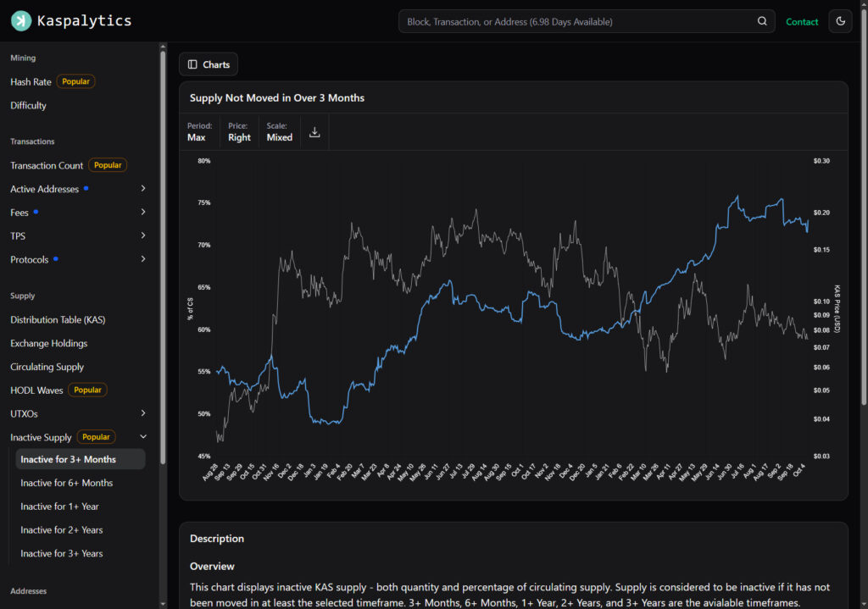Click the Kaspalytics logo icon
This screenshot has width=868, height=609.
pos(21,21)
